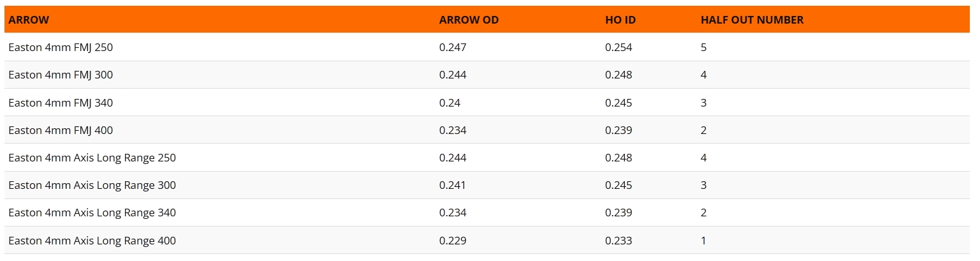Click the 0.229 Arrow OD value

click(x=453, y=241)
